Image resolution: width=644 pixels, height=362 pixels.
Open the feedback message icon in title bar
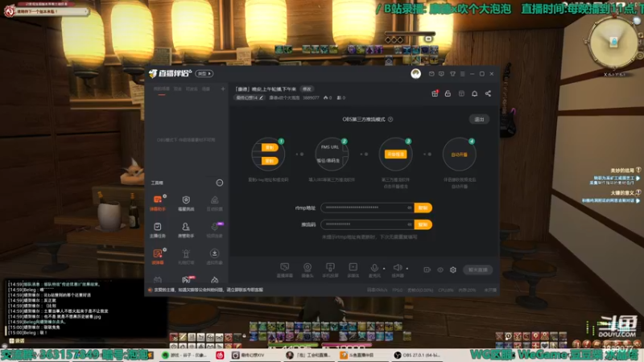pyautogui.click(x=441, y=74)
